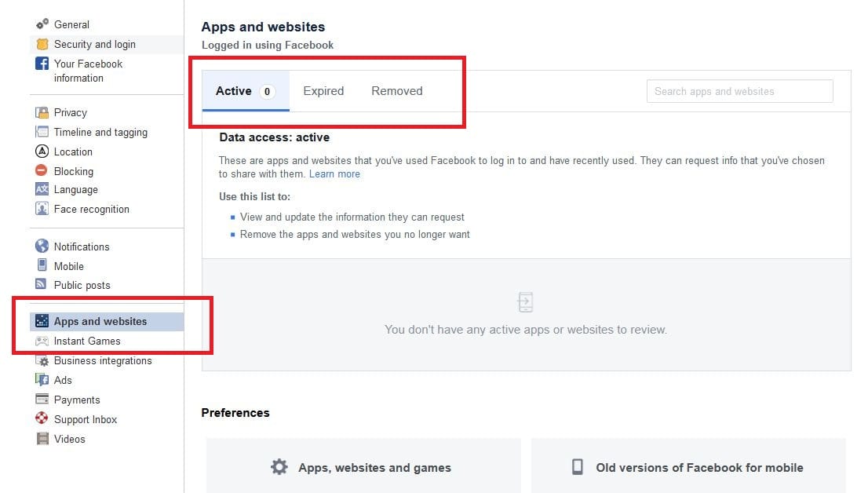Click the Support Inbox lifebuoy icon
The height and width of the screenshot is (493, 868).
[x=42, y=419]
